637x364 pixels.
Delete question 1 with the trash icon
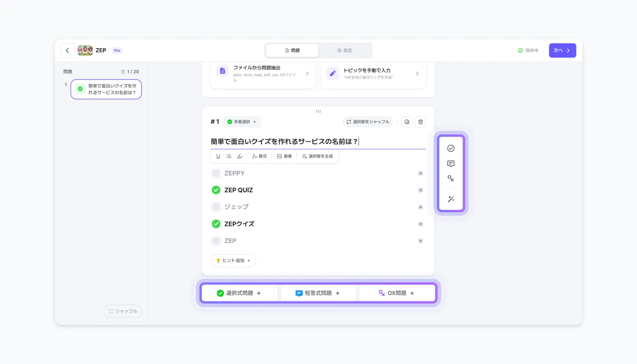tap(420, 122)
